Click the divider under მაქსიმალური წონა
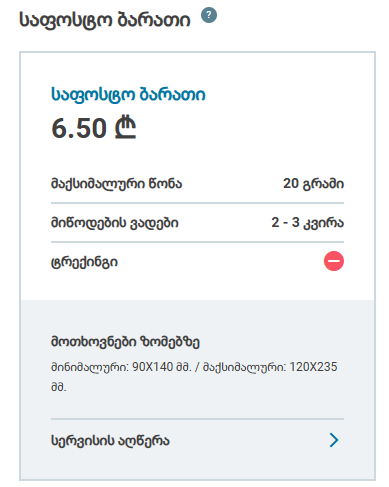The image size is (389, 487). point(197,203)
